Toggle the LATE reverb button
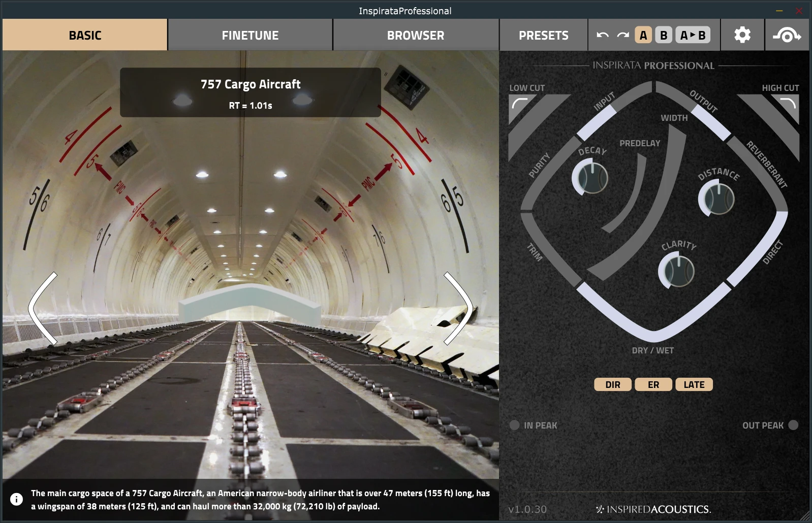 694,384
